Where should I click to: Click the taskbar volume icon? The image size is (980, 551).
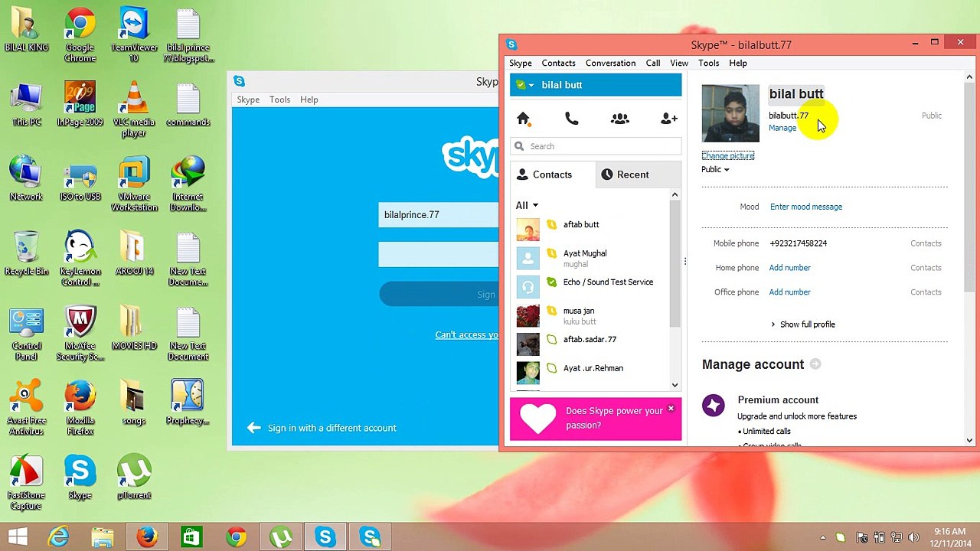coord(913,537)
